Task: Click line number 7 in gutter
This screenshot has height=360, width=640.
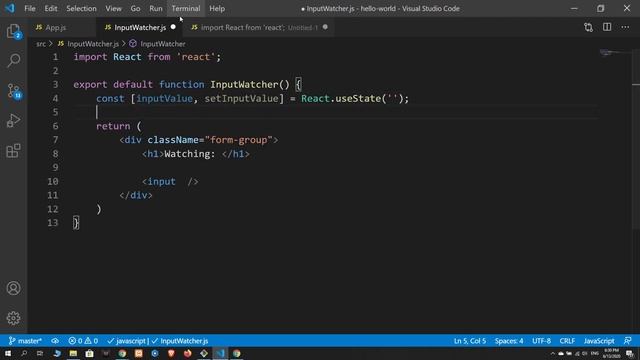Action: (55, 140)
